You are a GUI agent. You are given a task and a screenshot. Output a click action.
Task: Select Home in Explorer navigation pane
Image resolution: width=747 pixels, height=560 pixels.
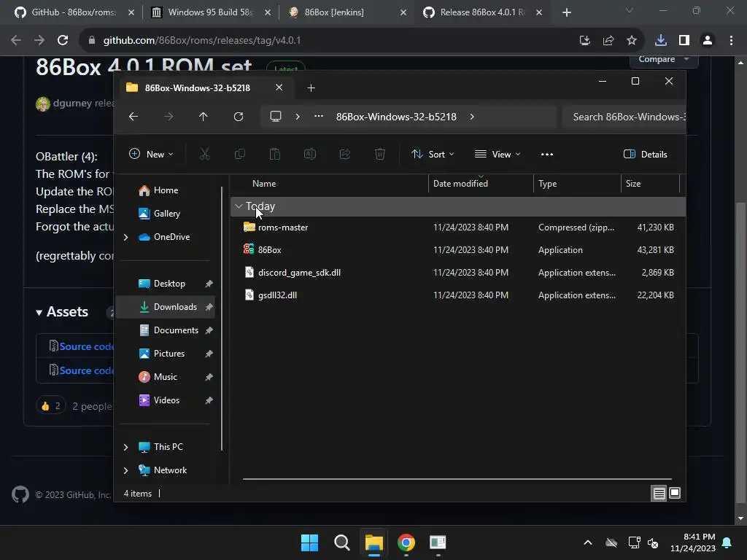[166, 190]
